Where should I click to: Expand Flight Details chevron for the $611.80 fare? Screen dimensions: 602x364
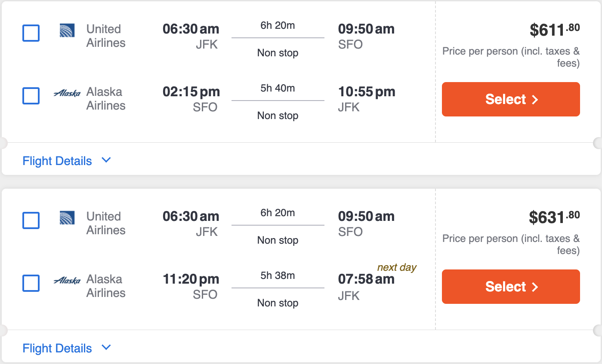tap(106, 160)
